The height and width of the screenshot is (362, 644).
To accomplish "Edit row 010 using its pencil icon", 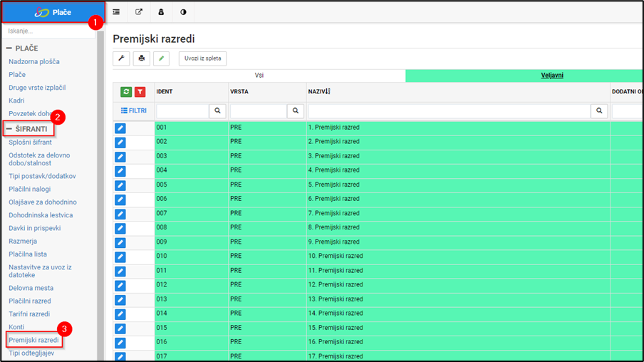I will [120, 257].
